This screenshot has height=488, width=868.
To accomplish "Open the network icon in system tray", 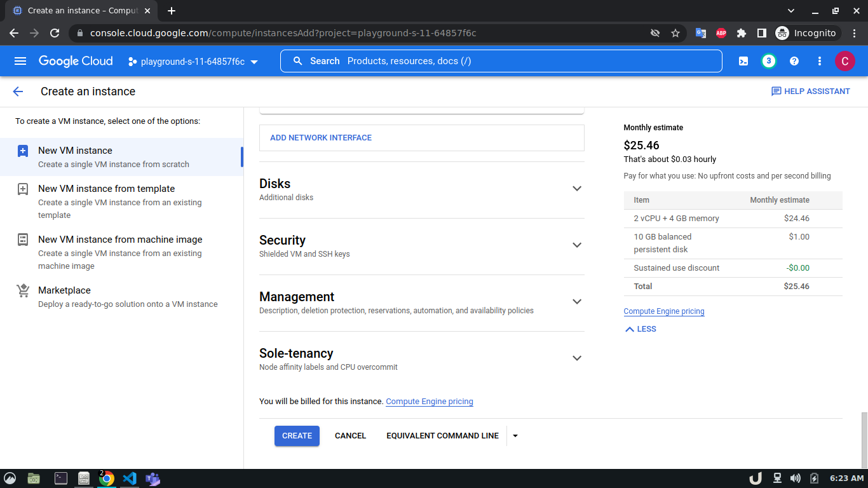I will pos(776,478).
